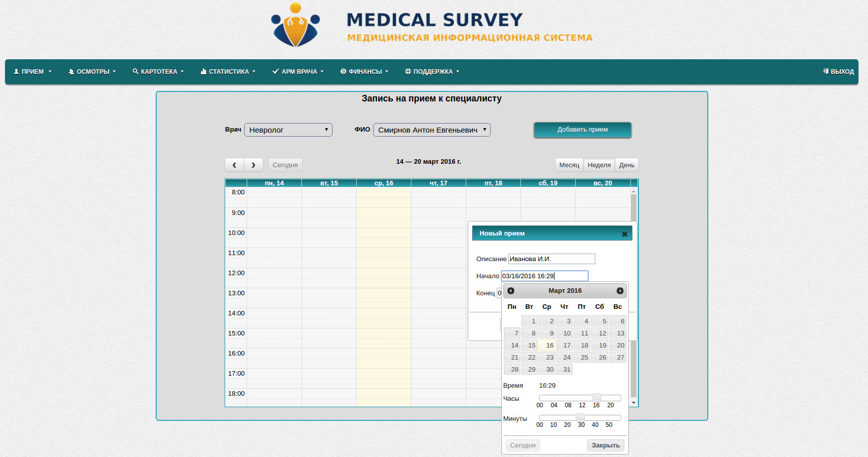Click Закрыть button in date picker
The width and height of the screenshot is (868, 457).
[x=605, y=445]
